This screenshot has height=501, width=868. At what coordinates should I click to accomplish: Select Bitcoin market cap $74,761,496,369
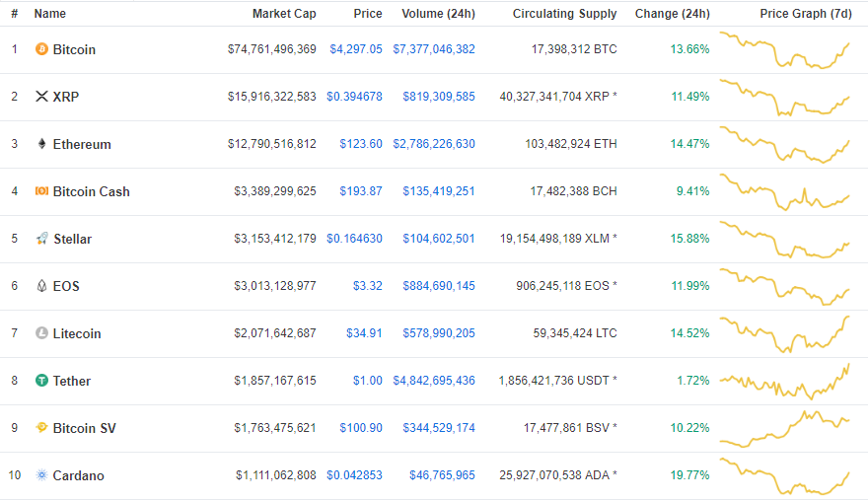(x=272, y=49)
